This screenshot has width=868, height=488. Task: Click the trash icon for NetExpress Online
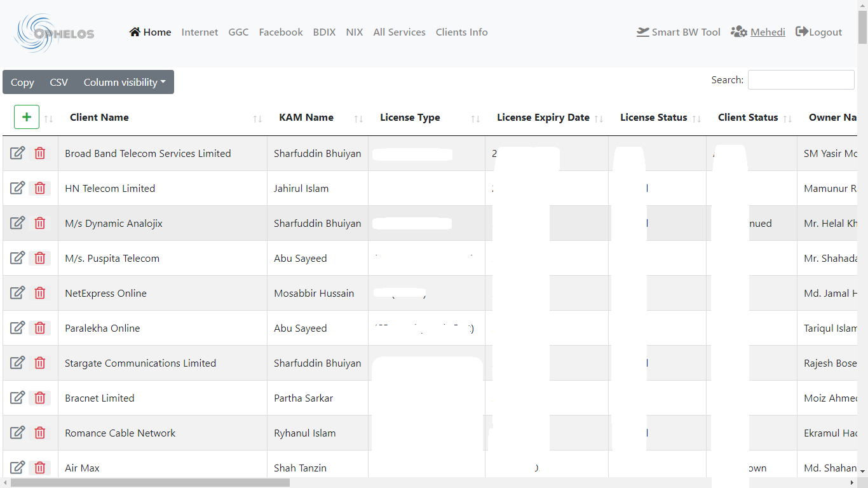tap(40, 293)
